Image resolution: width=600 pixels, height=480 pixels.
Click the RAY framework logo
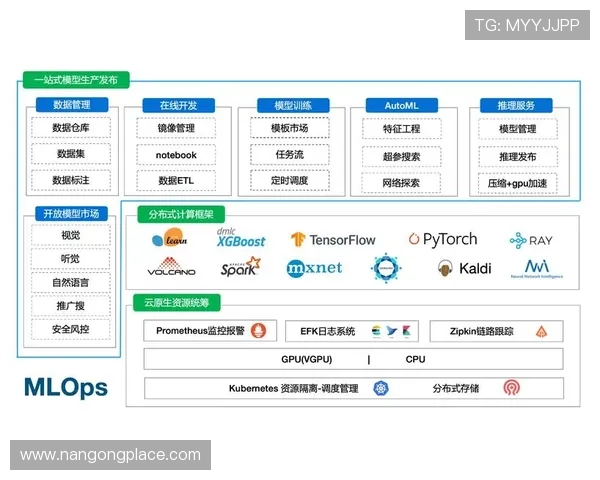(x=531, y=240)
